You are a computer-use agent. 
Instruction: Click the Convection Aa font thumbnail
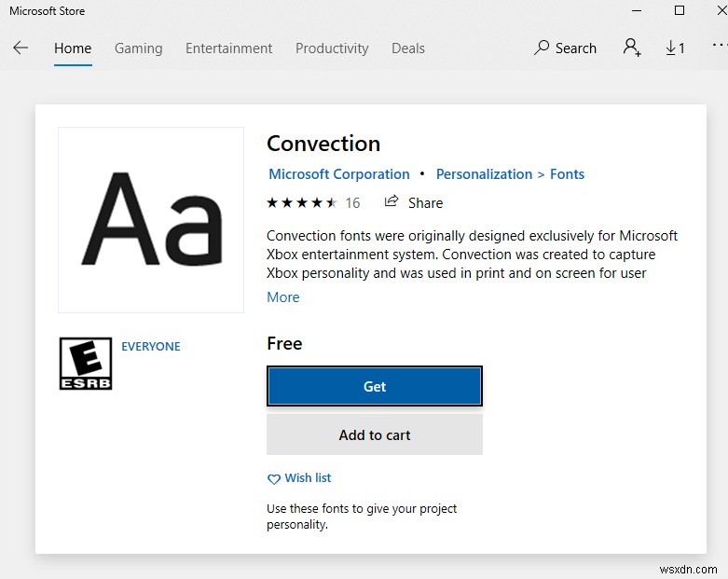coord(151,220)
